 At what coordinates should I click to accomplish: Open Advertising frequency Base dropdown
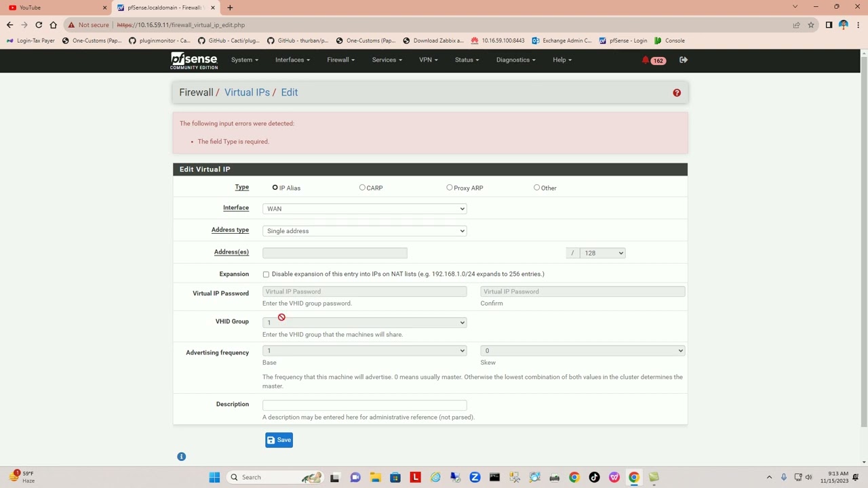(x=364, y=350)
